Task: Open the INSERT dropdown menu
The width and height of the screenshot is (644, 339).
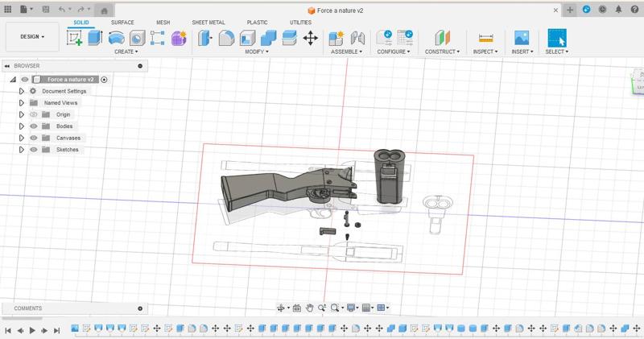Action: point(522,52)
